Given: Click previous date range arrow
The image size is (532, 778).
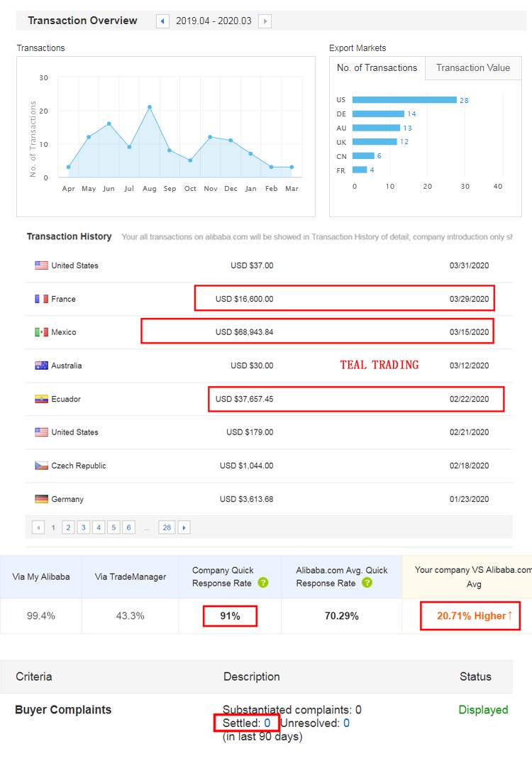Looking at the screenshot, I should (163, 21).
